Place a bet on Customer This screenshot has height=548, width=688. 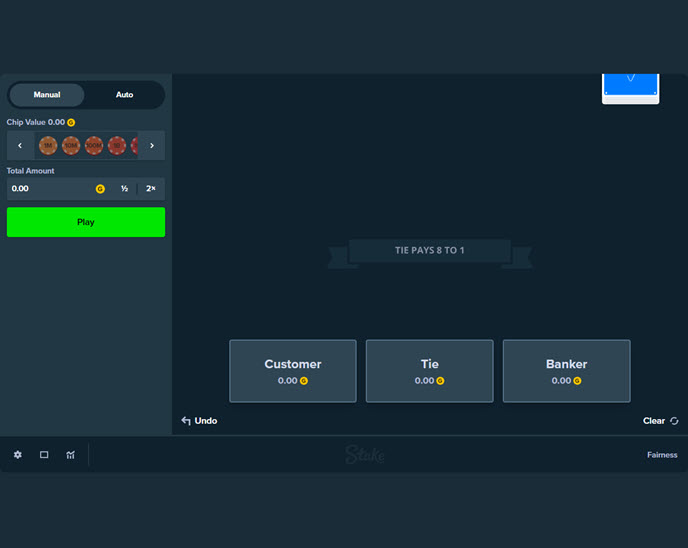[x=292, y=371]
